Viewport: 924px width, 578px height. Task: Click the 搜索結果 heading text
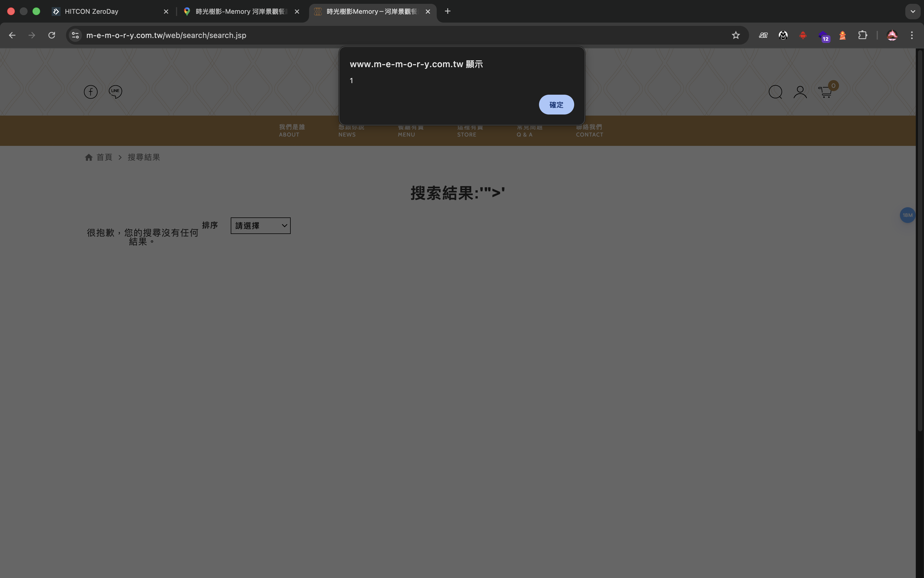[457, 193]
